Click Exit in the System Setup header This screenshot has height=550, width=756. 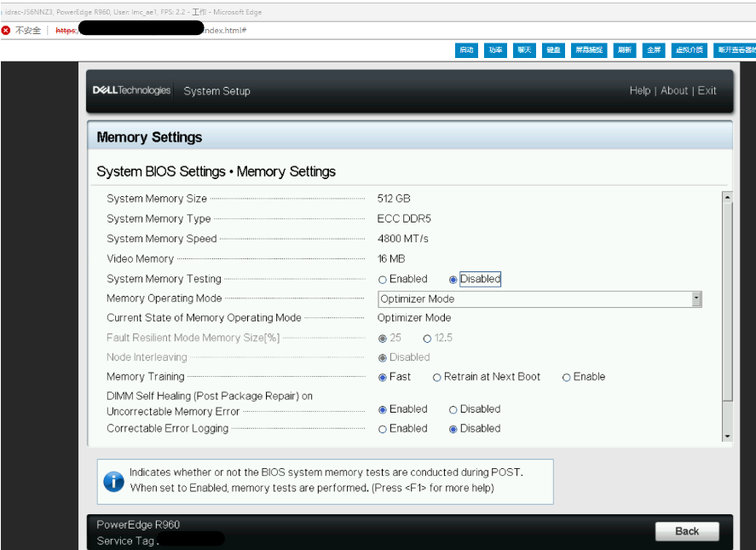click(707, 90)
